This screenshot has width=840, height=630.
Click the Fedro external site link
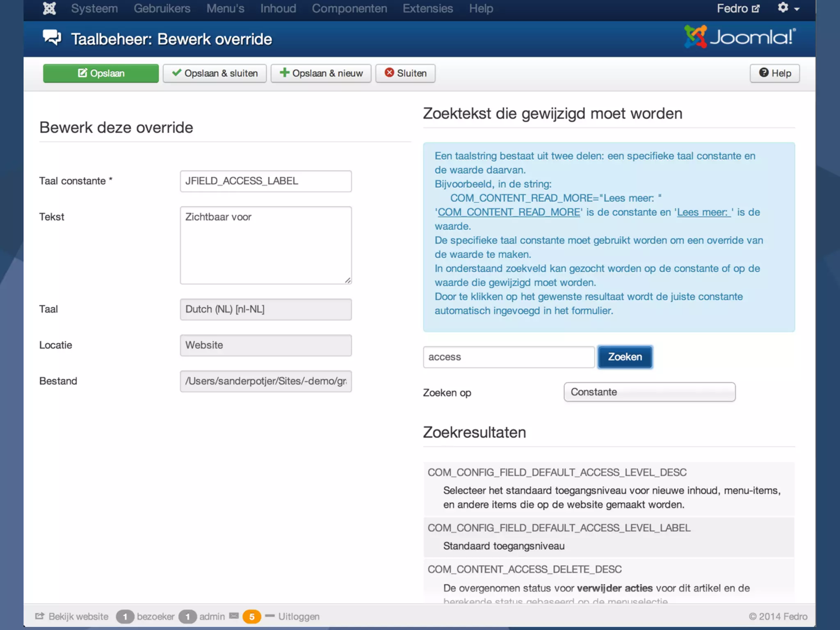[738, 8]
